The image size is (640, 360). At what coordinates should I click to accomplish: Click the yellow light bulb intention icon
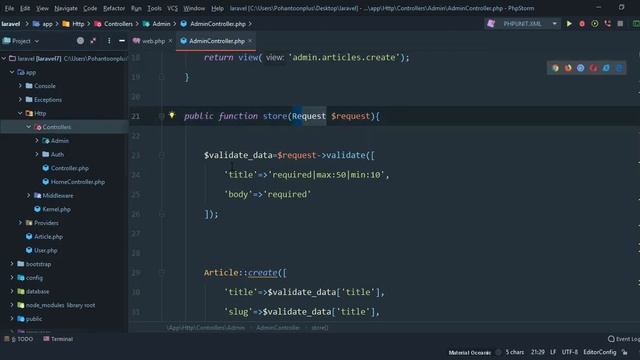[172, 116]
